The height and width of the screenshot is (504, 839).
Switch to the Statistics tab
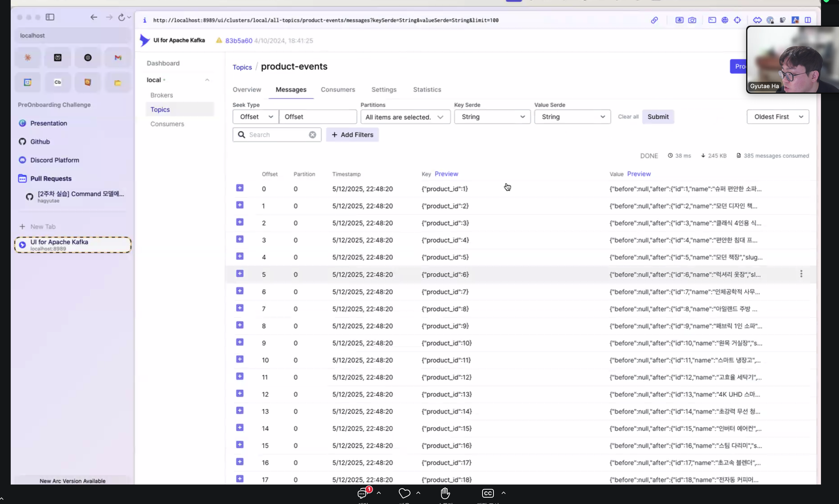click(427, 90)
